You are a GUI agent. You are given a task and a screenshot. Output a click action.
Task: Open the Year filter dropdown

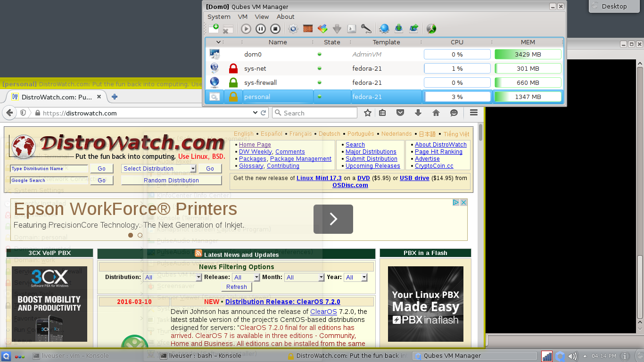[355, 277]
